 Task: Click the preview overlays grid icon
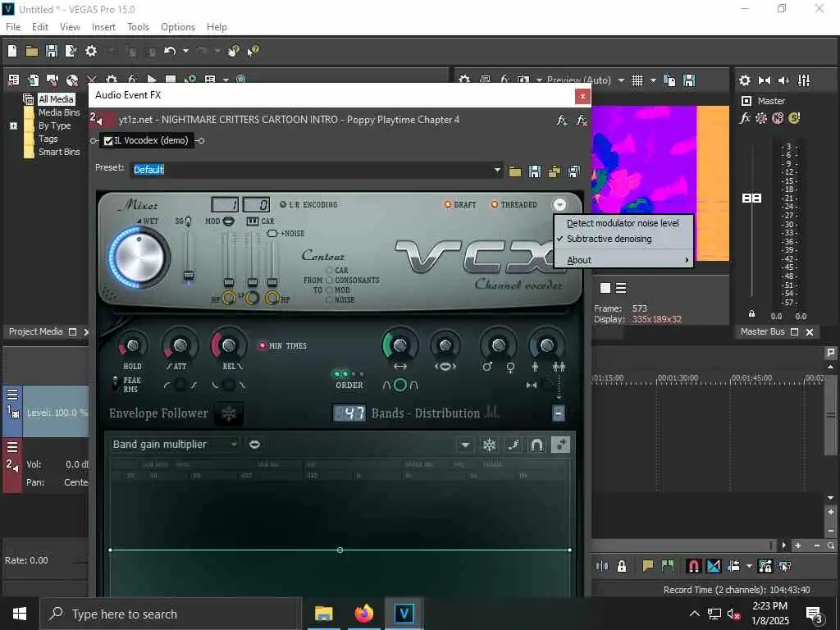point(637,80)
